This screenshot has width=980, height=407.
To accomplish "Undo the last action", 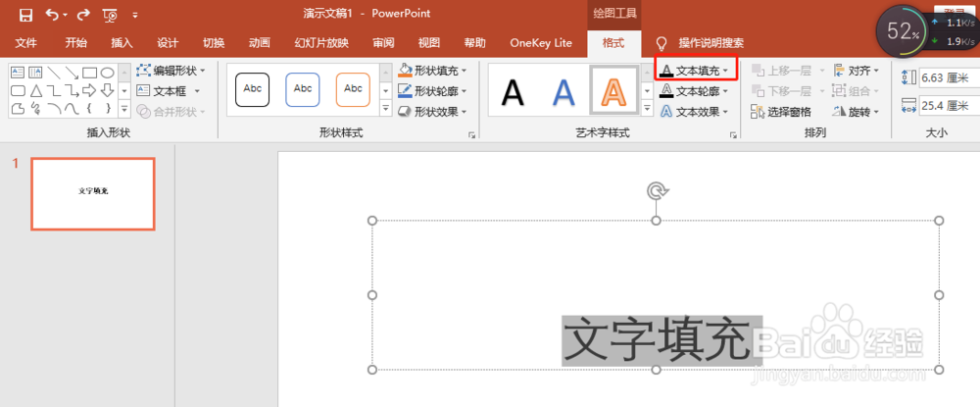I will (x=53, y=15).
